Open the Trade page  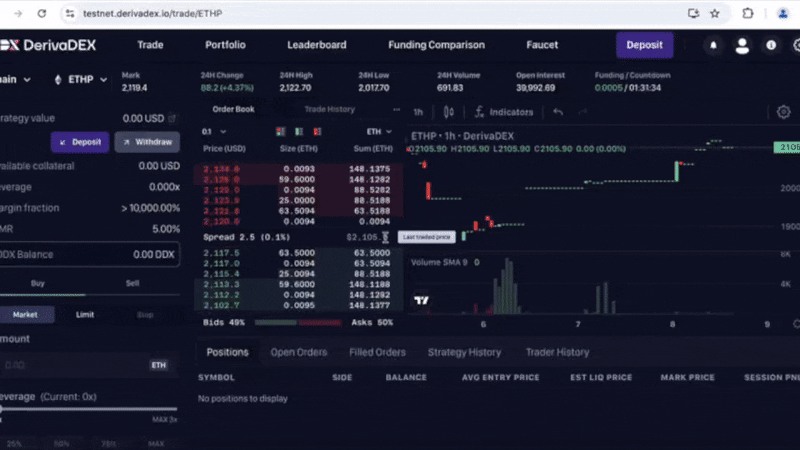150,45
